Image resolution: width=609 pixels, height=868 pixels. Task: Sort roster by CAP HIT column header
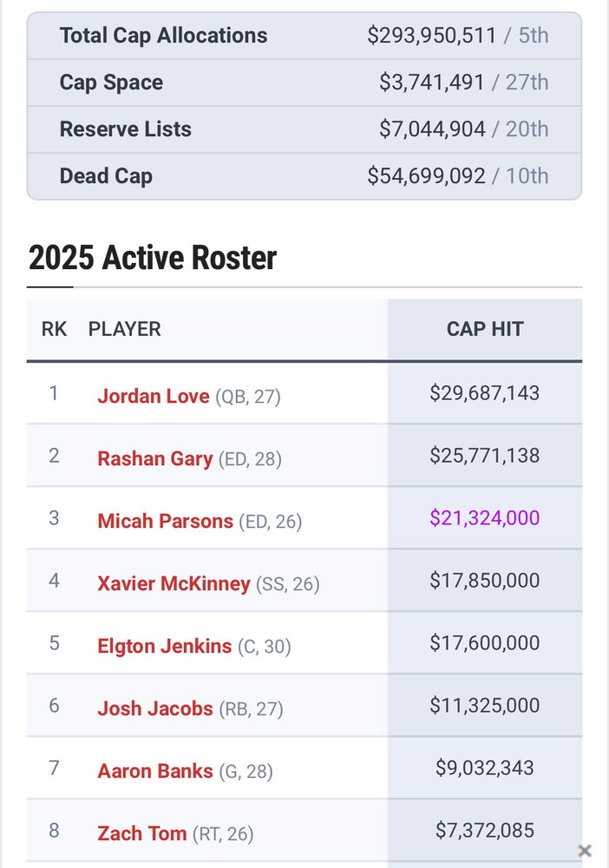pyautogui.click(x=485, y=329)
